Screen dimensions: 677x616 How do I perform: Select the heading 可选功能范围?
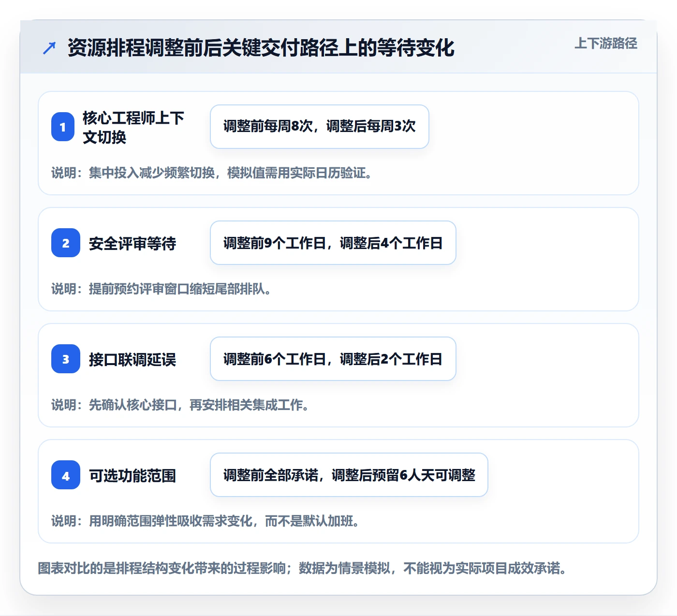pyautogui.click(x=132, y=475)
